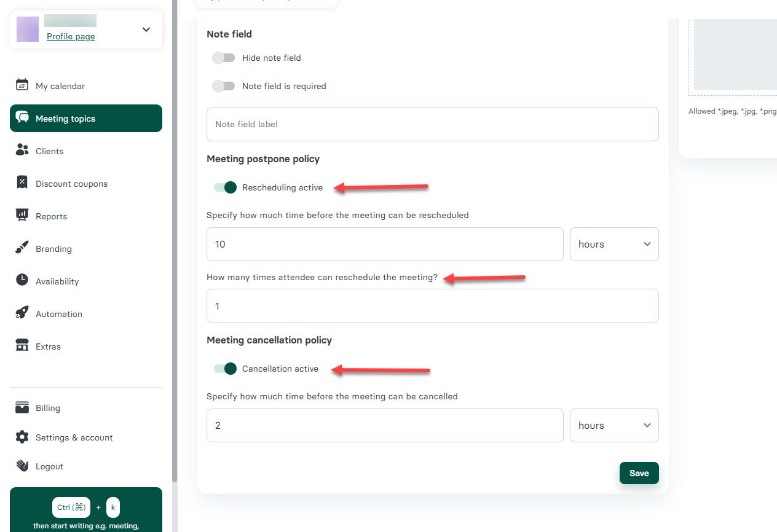The image size is (777, 532).
Task: Select the Discount coupons icon
Action: click(22, 184)
